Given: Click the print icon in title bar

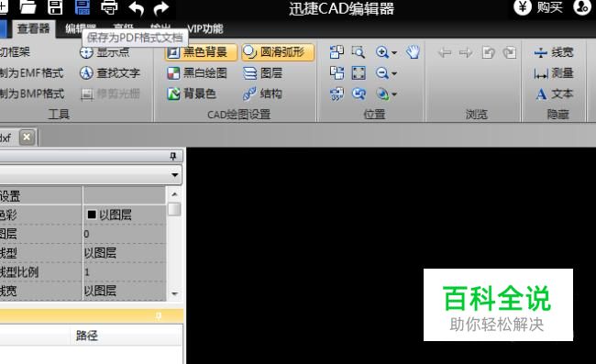Looking at the screenshot, I should (109, 7).
